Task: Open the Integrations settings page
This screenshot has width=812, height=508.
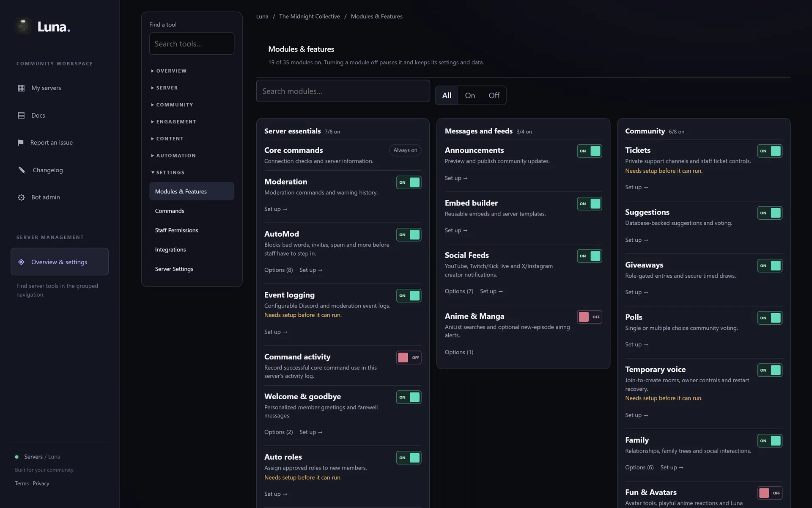Action: [x=192, y=250]
